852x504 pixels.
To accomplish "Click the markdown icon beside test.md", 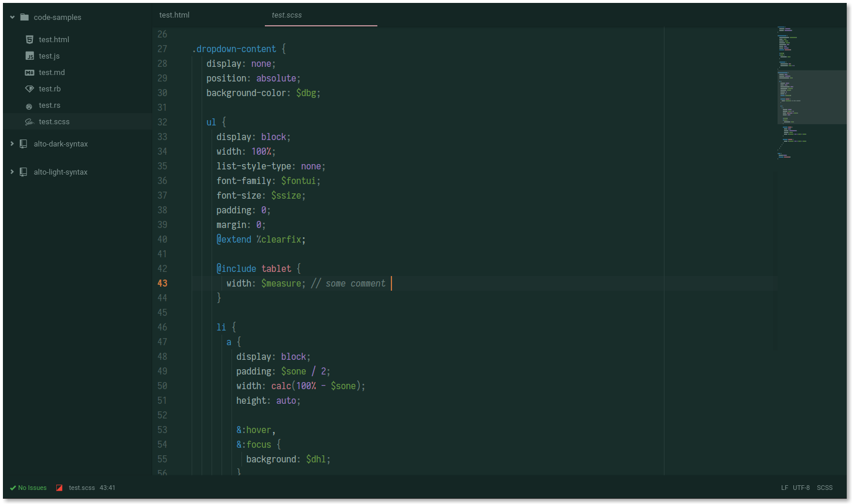I will [29, 72].
